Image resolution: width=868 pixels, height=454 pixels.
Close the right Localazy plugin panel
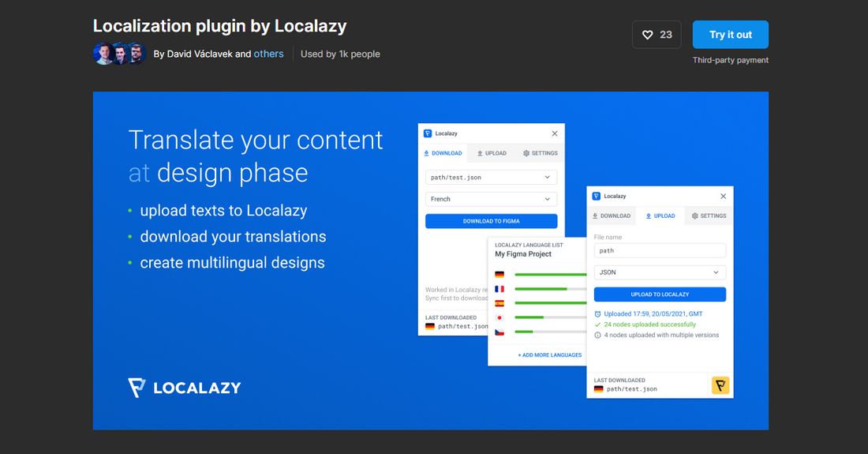click(x=723, y=196)
